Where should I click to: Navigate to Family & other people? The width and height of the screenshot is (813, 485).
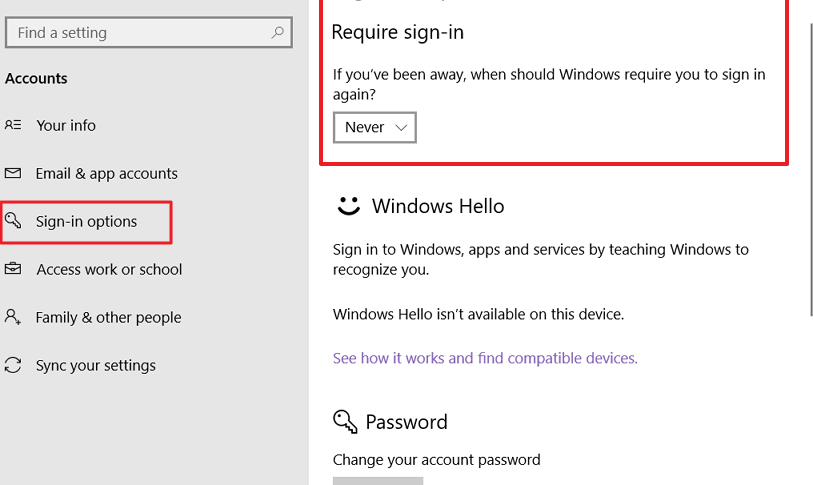point(108,317)
